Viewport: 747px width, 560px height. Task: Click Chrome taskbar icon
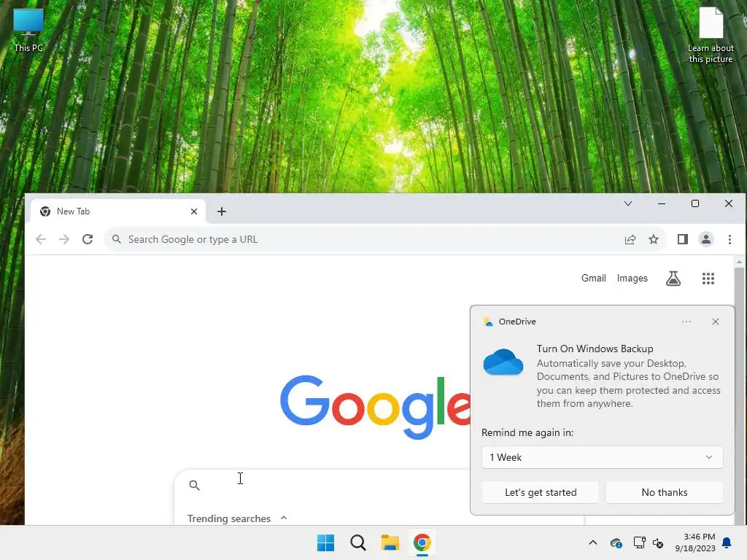(x=422, y=542)
